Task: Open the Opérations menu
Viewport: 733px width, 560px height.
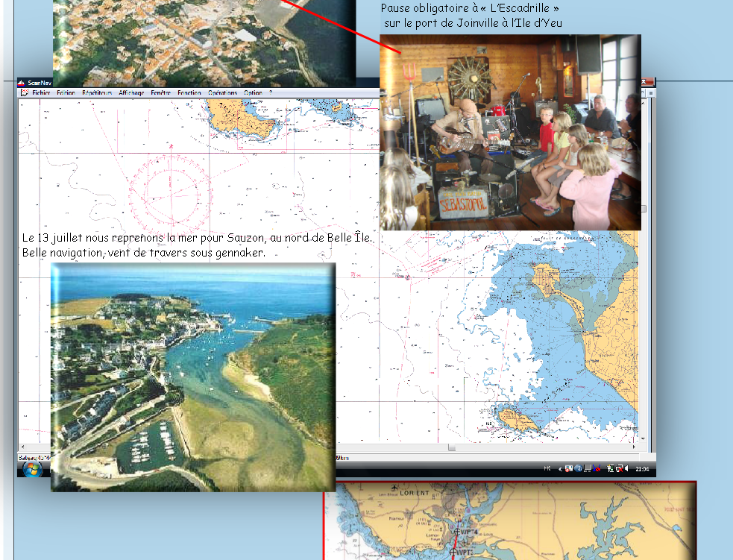Action: tap(222, 93)
